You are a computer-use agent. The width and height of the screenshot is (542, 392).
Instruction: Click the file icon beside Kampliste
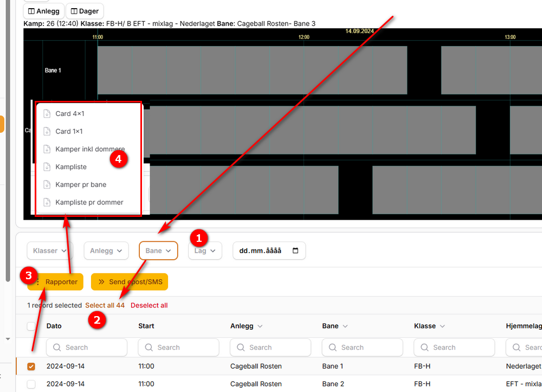tap(47, 167)
